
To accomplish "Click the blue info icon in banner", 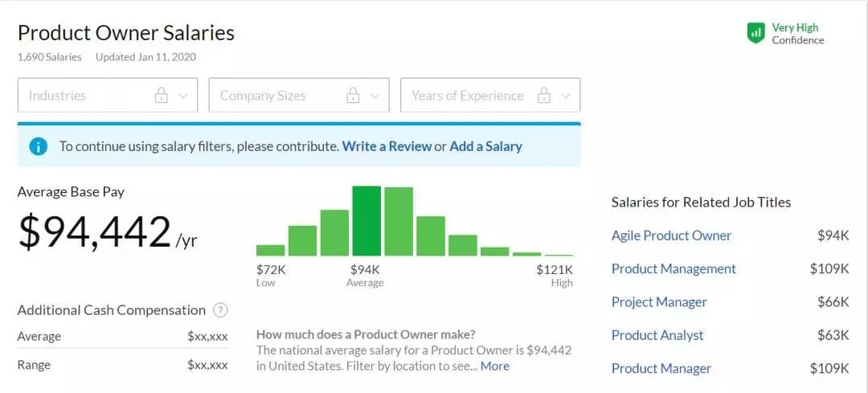I will pyautogui.click(x=39, y=146).
